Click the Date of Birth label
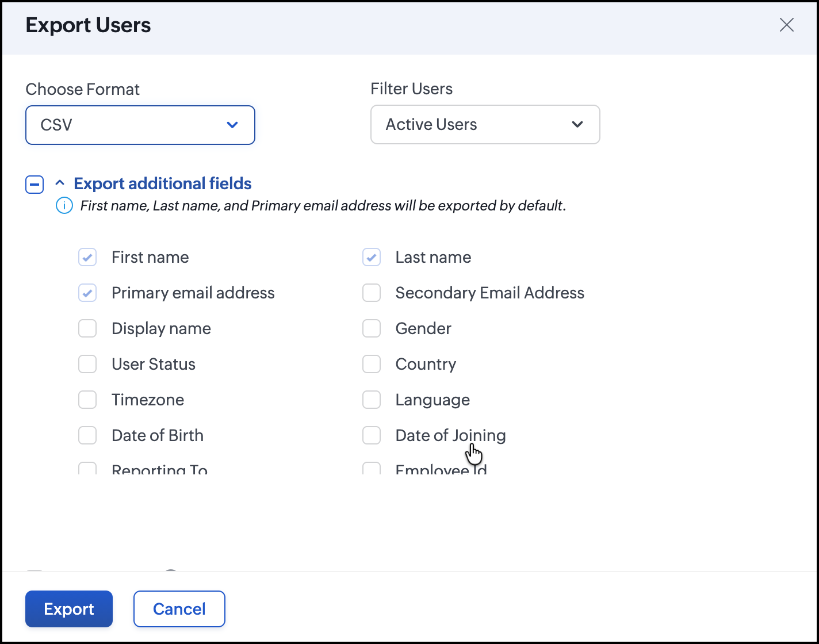 (x=158, y=435)
